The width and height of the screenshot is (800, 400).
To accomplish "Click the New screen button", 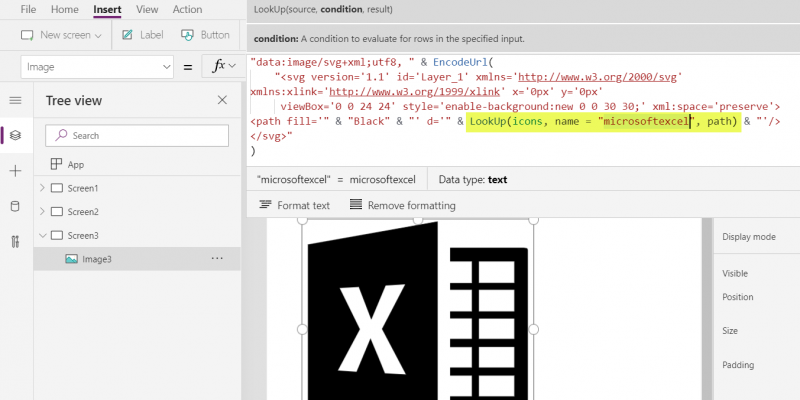I will tap(61, 35).
